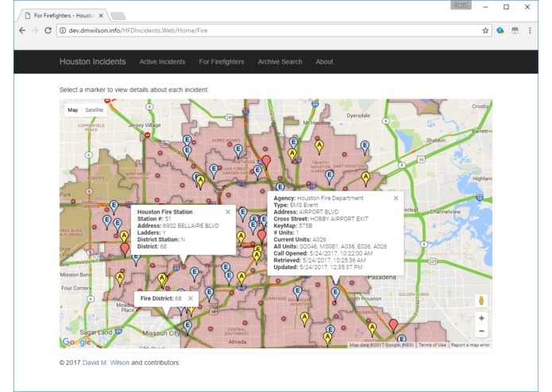Select red marker touching station popup's left edge
The image size is (552, 392).
pyautogui.click(x=125, y=250)
